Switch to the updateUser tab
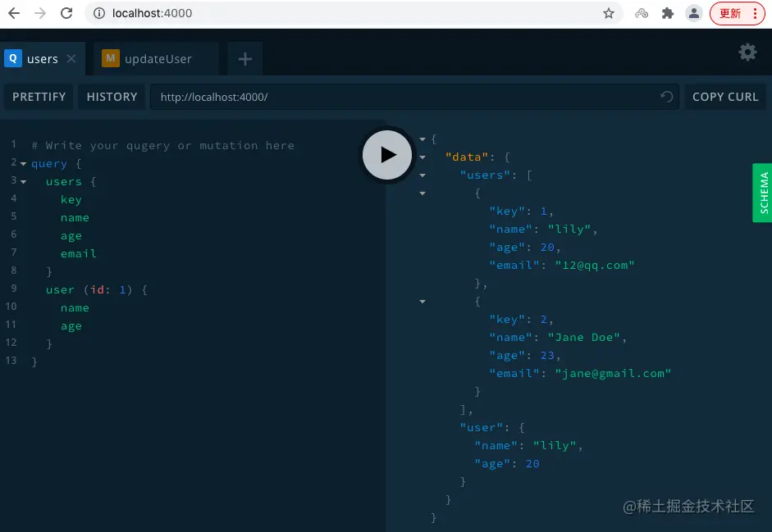Screen dimensions: 772x532 158,58
